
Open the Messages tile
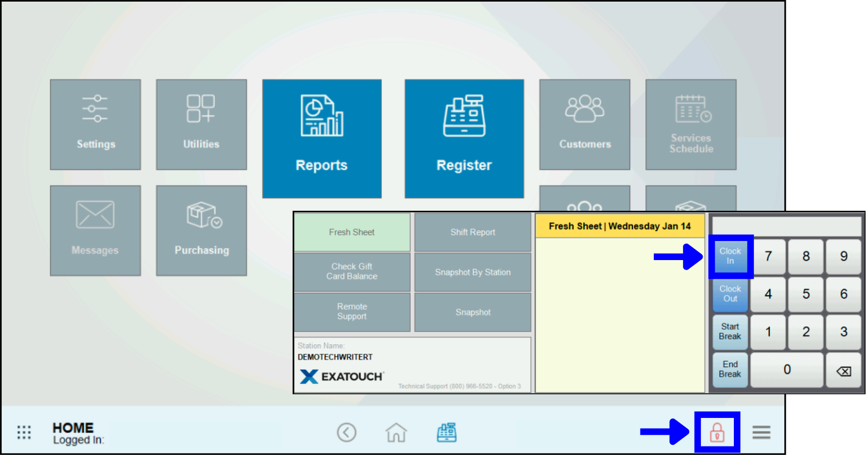point(95,230)
